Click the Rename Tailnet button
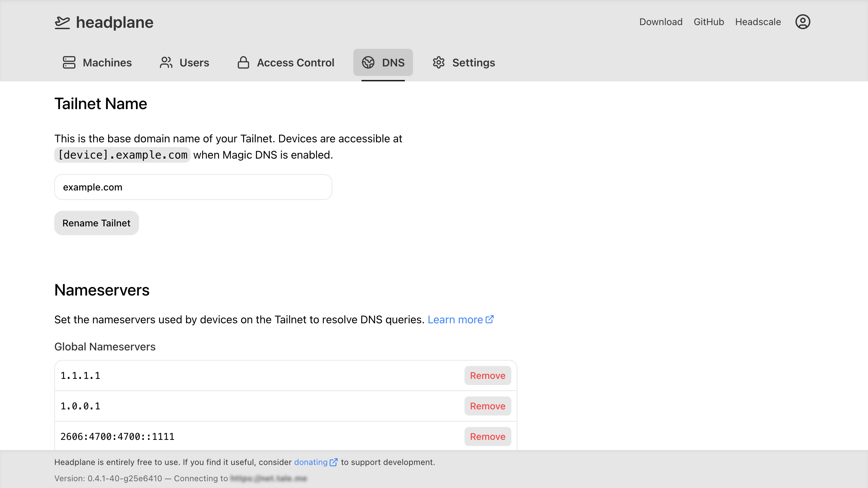The image size is (868, 488). 97,223
